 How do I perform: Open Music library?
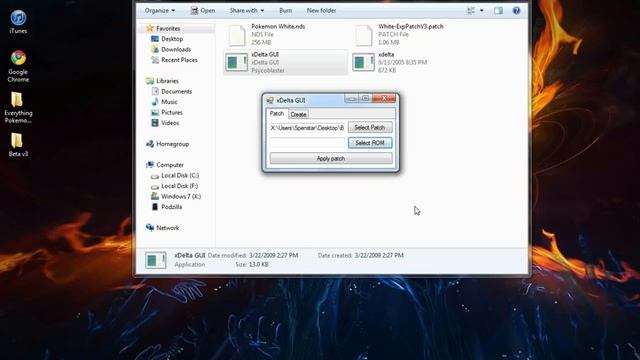tap(169, 102)
